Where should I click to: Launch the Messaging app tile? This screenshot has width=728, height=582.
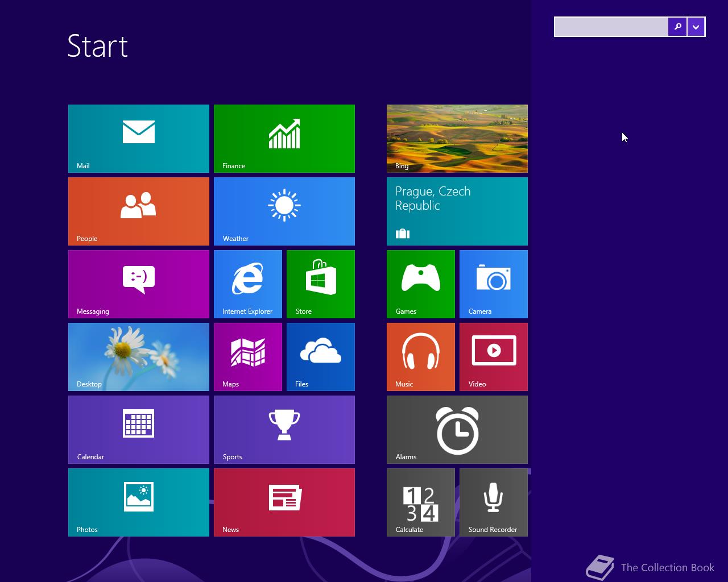[x=139, y=284]
